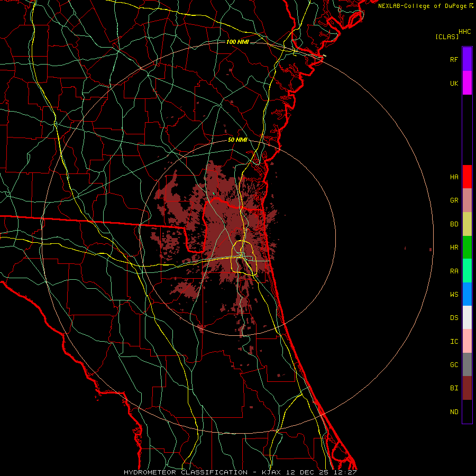The height and width of the screenshot is (476, 476).
Task: Click the HA legend label
Action: point(454,177)
